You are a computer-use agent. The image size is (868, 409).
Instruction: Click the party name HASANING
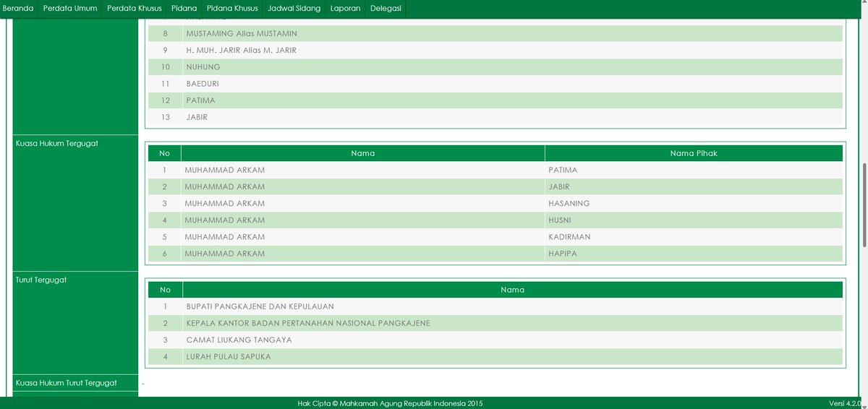(x=569, y=204)
